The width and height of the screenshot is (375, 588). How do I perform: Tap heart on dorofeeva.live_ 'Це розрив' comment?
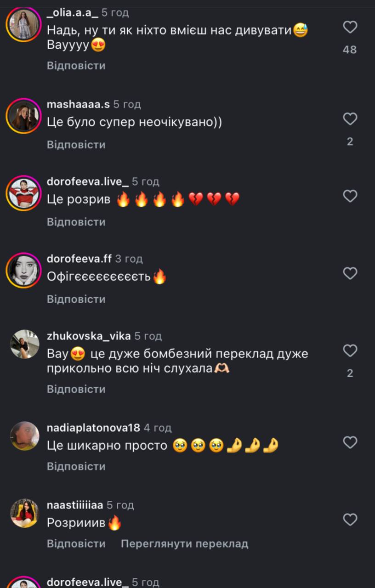click(x=350, y=197)
